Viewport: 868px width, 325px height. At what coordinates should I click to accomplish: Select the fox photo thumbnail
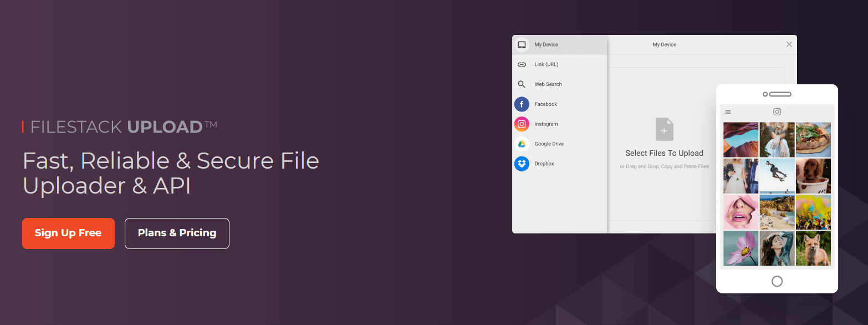pos(813,248)
